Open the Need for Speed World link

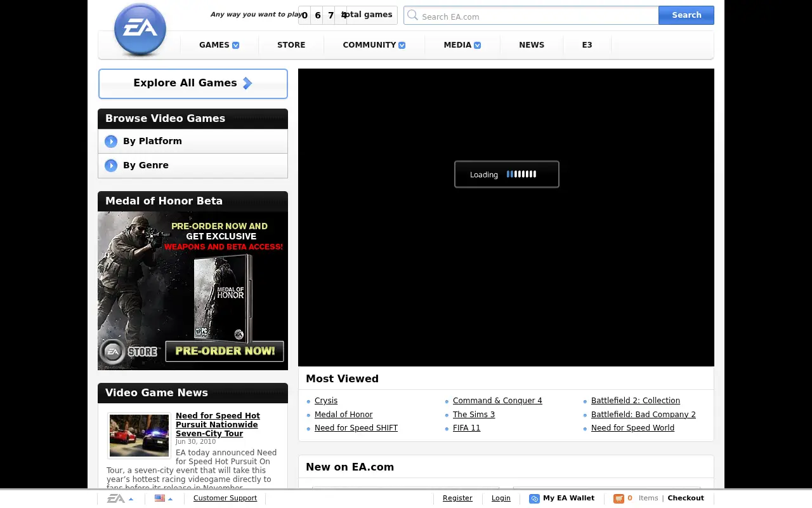click(x=632, y=428)
